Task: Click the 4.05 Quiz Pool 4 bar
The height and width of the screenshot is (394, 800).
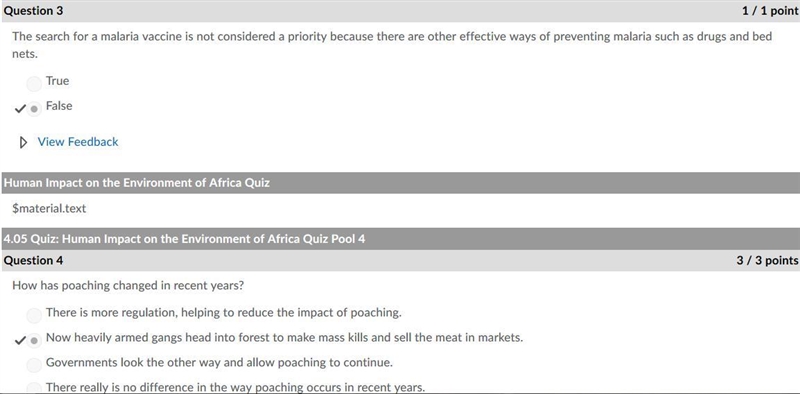Action: (400, 239)
